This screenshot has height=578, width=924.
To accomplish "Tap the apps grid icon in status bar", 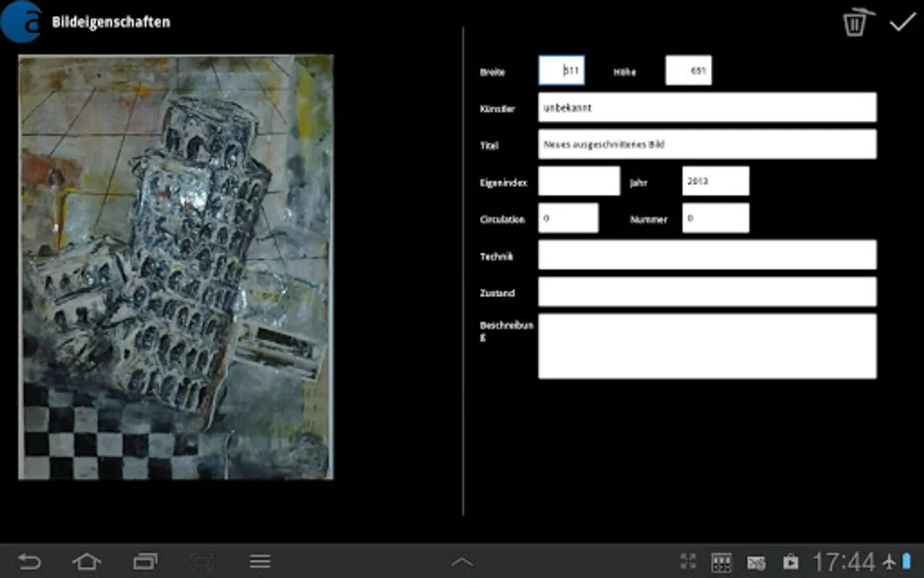I will click(x=721, y=563).
